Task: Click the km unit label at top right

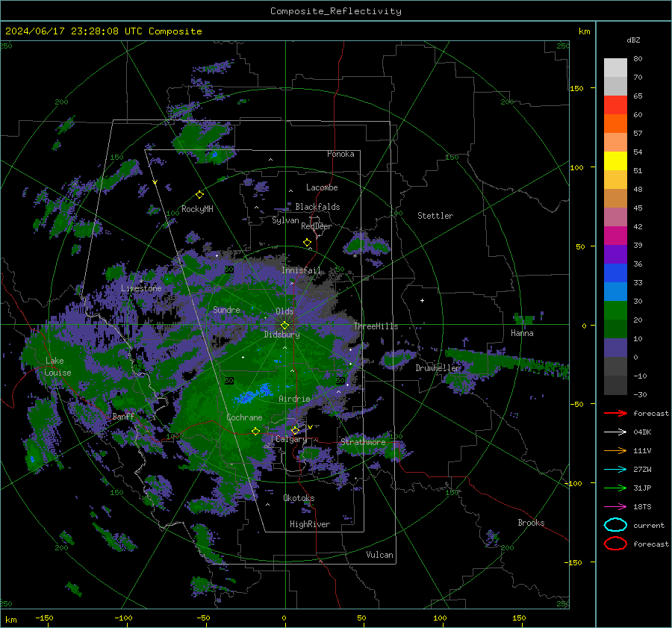Action: pos(584,31)
